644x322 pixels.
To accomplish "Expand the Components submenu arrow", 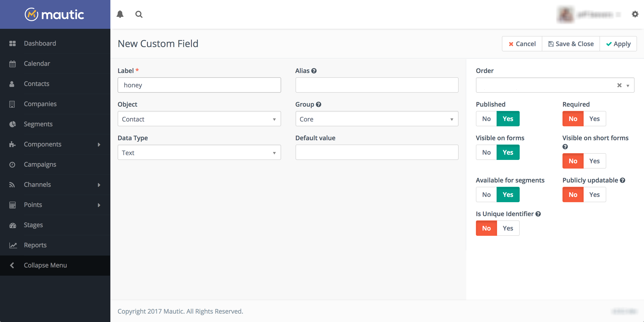I will click(x=99, y=145).
